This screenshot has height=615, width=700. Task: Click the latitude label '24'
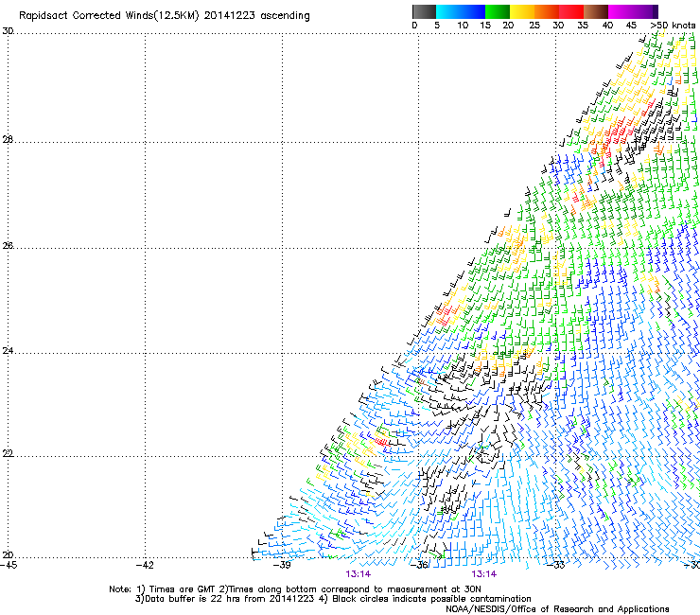coord(8,351)
